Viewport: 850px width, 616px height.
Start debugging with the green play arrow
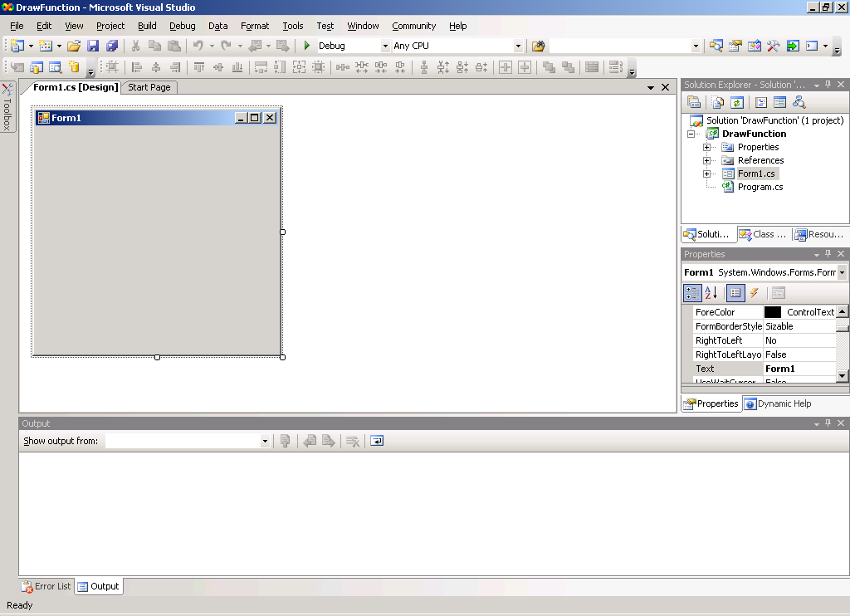pos(307,46)
